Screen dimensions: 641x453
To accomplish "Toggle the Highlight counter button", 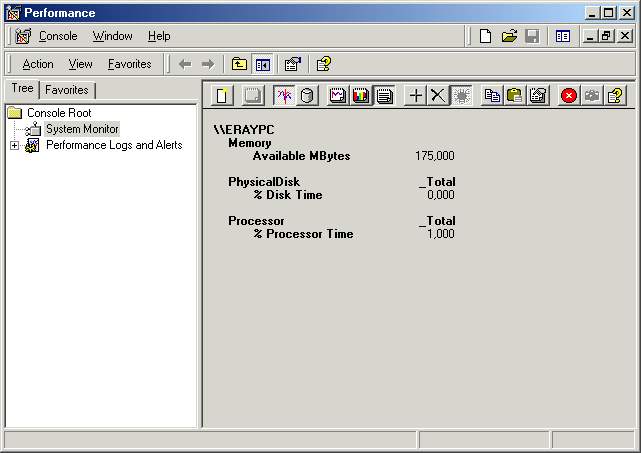I will pos(462,96).
